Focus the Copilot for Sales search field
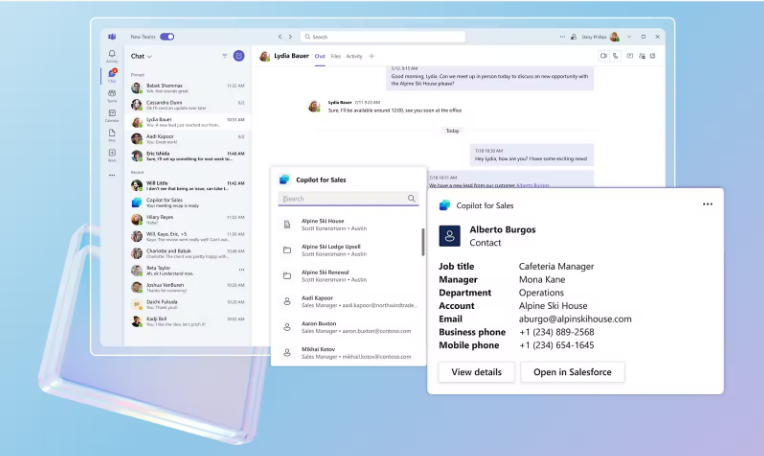 348,198
